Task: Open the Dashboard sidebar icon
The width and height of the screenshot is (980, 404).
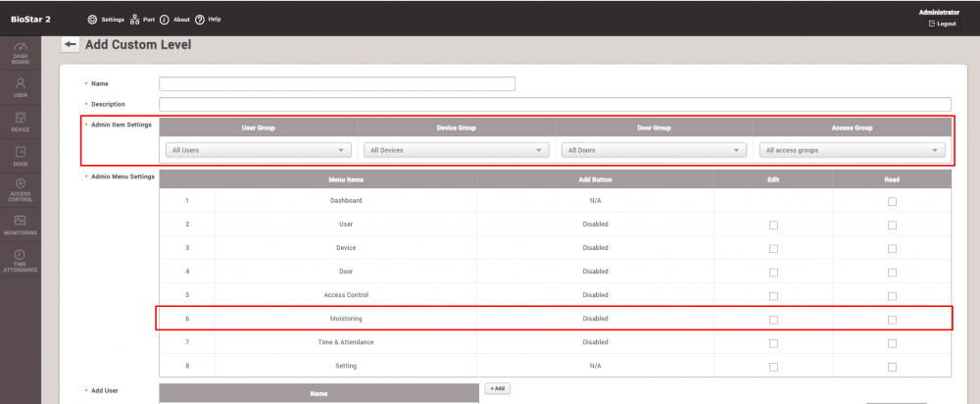Action: click(x=20, y=52)
